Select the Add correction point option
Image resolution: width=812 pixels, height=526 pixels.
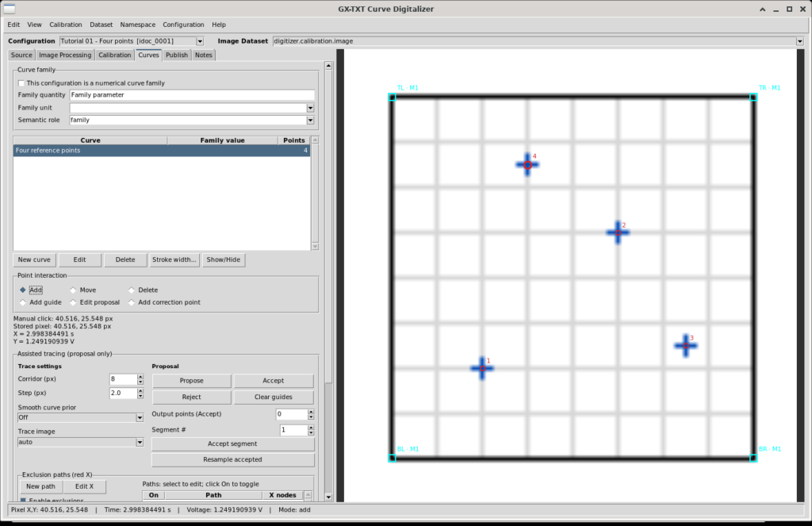132,302
